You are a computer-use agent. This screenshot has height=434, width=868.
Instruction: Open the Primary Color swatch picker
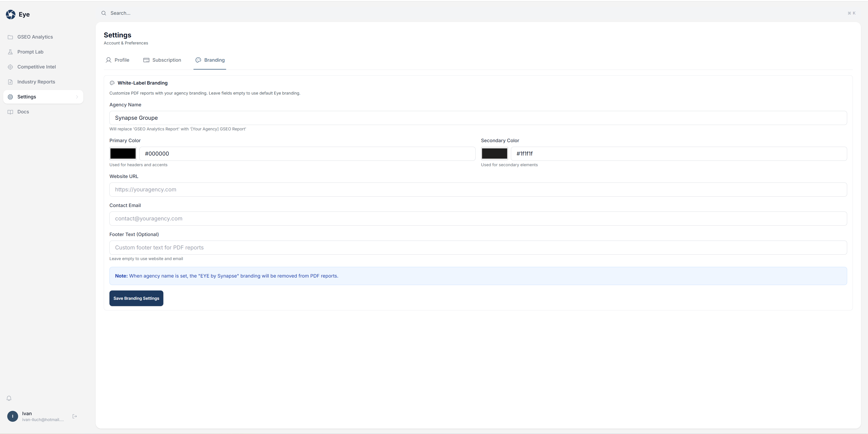pos(123,154)
